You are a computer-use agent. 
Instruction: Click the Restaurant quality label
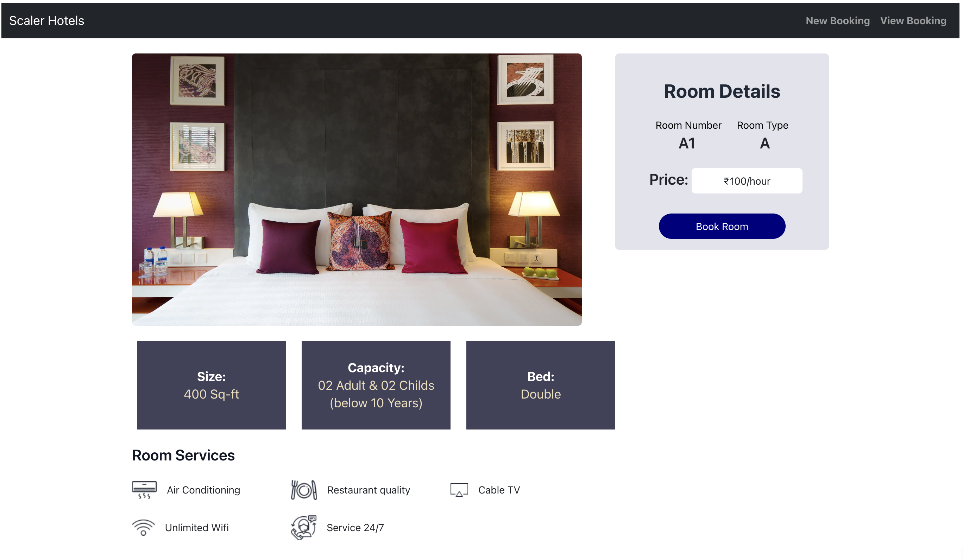[x=369, y=490]
